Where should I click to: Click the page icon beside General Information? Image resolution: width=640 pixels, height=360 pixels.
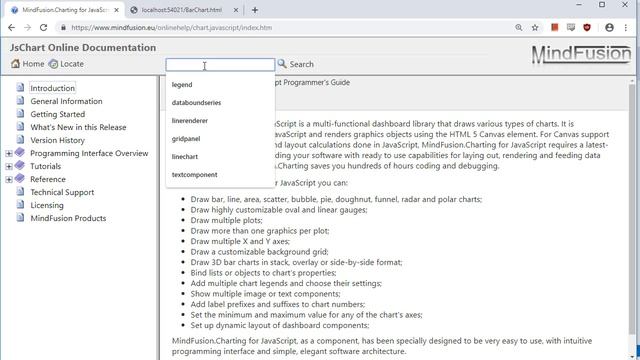[x=20, y=100]
